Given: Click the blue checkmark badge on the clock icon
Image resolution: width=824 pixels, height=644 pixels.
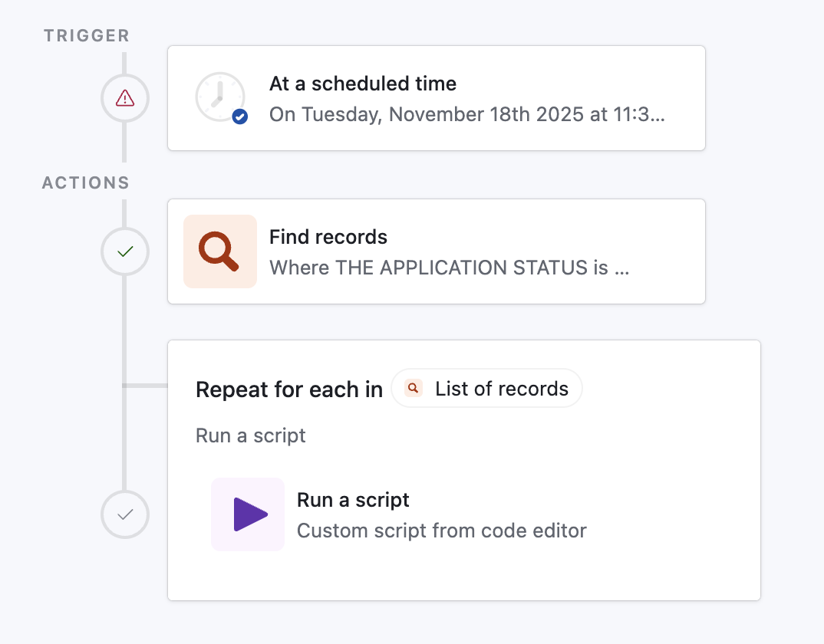Looking at the screenshot, I should (x=239, y=117).
